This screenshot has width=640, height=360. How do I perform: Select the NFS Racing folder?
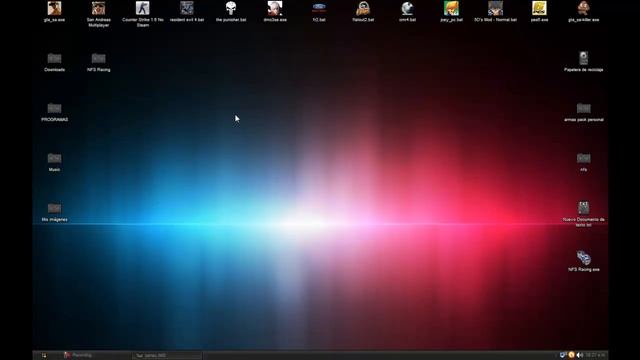(98, 58)
